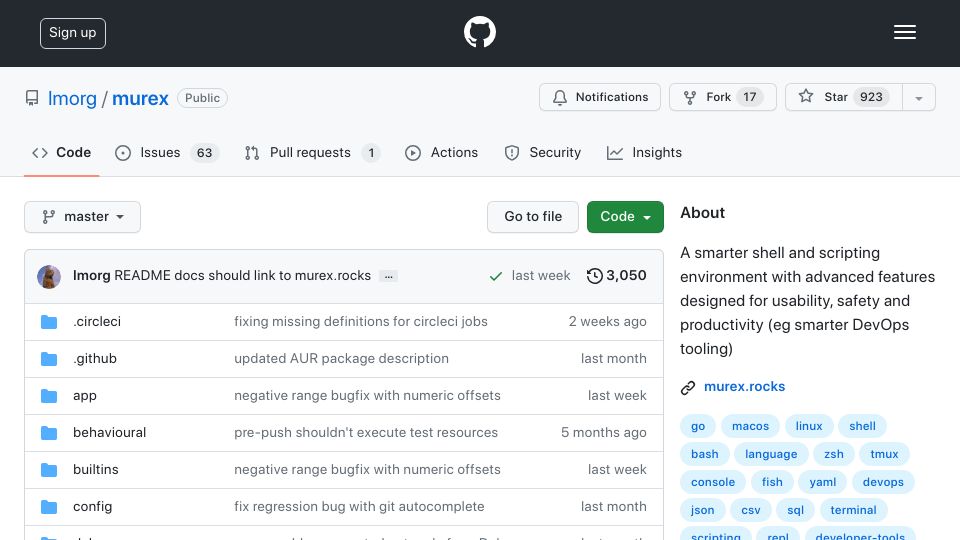The width and height of the screenshot is (960, 540).
Task: Click lmorg's avatar in latest commit
Action: (x=49, y=277)
